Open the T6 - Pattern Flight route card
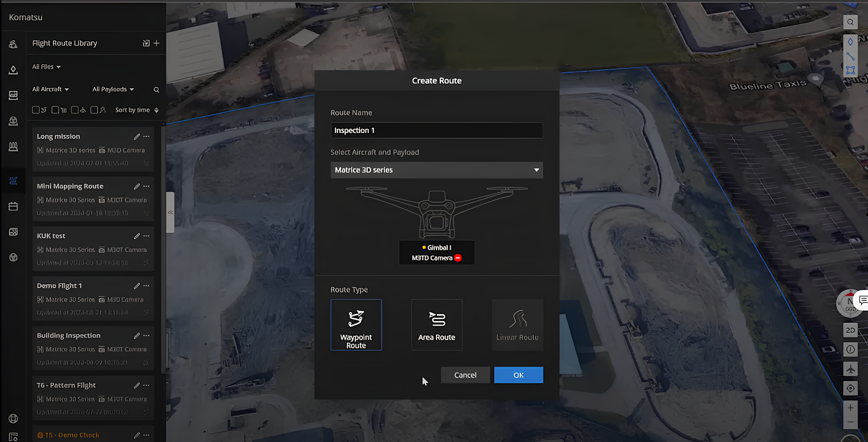Image resolution: width=868 pixels, height=442 pixels. tap(93, 398)
